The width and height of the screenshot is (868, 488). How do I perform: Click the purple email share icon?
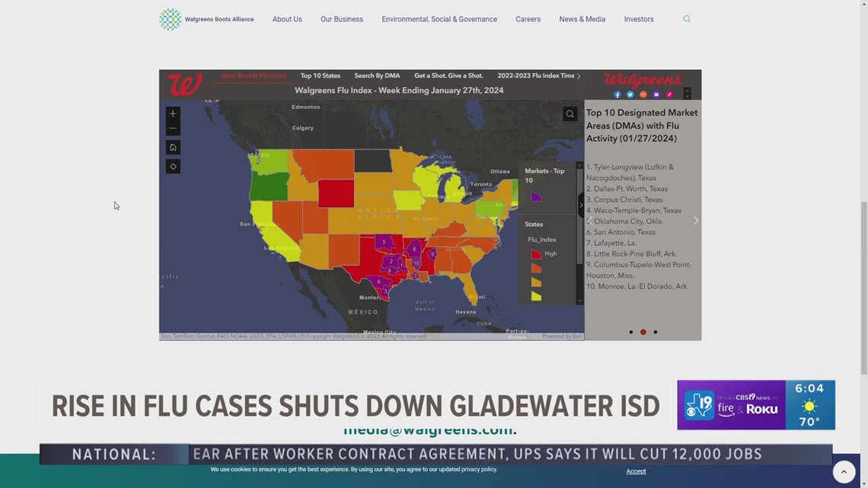click(x=656, y=94)
